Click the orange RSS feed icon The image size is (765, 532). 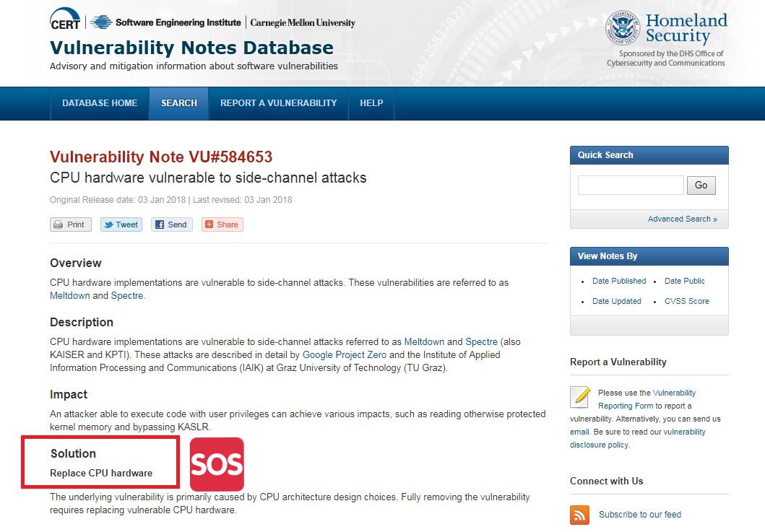pyautogui.click(x=580, y=515)
